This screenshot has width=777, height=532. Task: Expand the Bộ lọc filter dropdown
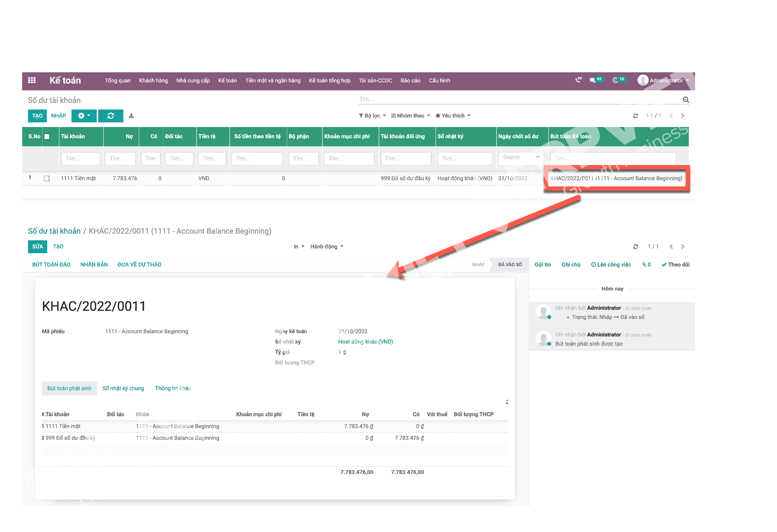click(x=372, y=116)
